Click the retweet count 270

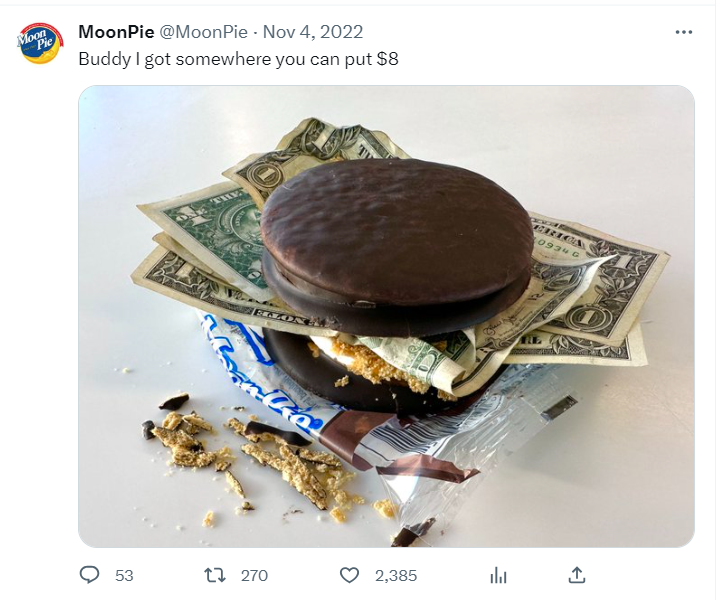pyautogui.click(x=254, y=575)
